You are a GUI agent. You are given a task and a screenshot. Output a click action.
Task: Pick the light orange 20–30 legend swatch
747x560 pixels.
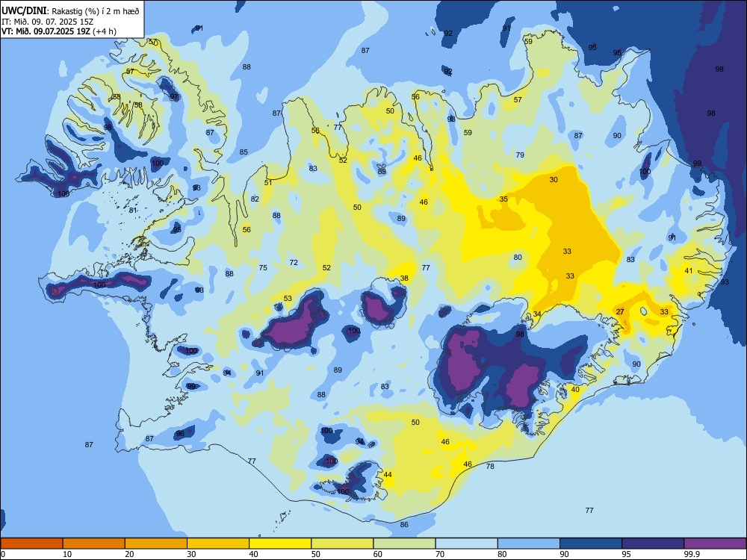point(156,544)
